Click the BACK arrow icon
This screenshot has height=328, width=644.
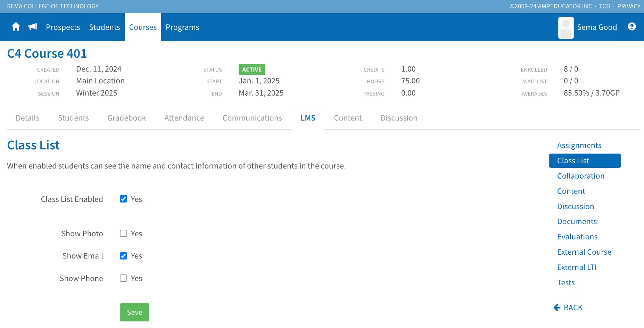(x=557, y=307)
